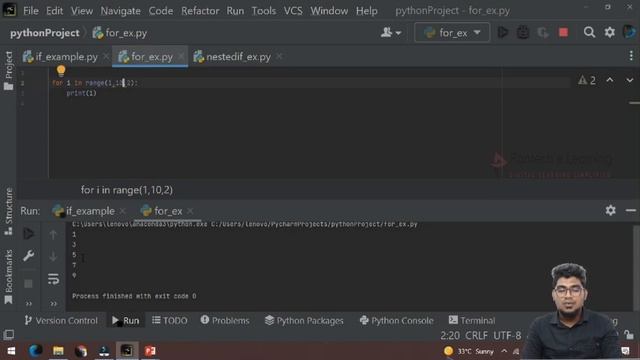
Task: Toggle soft-wrap in Run console
Action: [x=53, y=279]
